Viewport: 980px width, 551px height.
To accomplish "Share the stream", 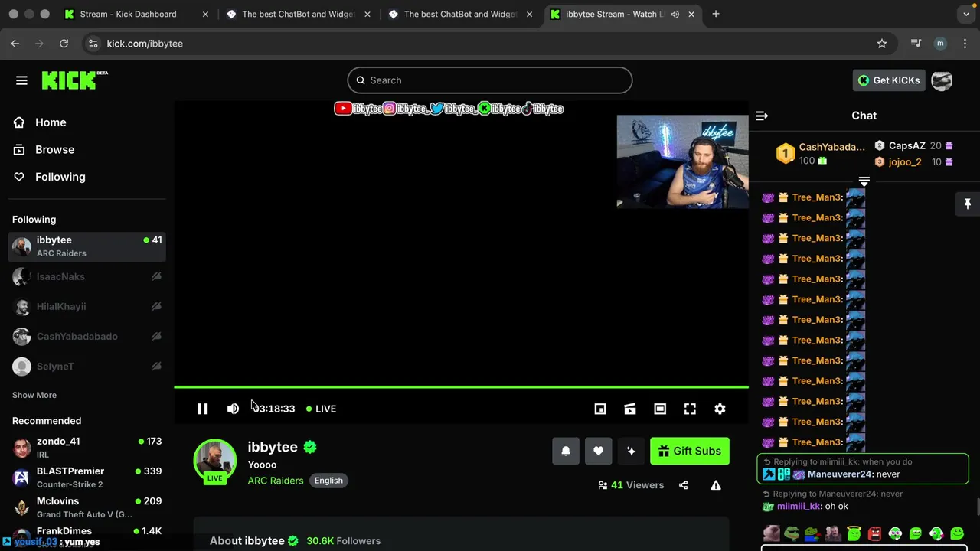I will coord(683,485).
